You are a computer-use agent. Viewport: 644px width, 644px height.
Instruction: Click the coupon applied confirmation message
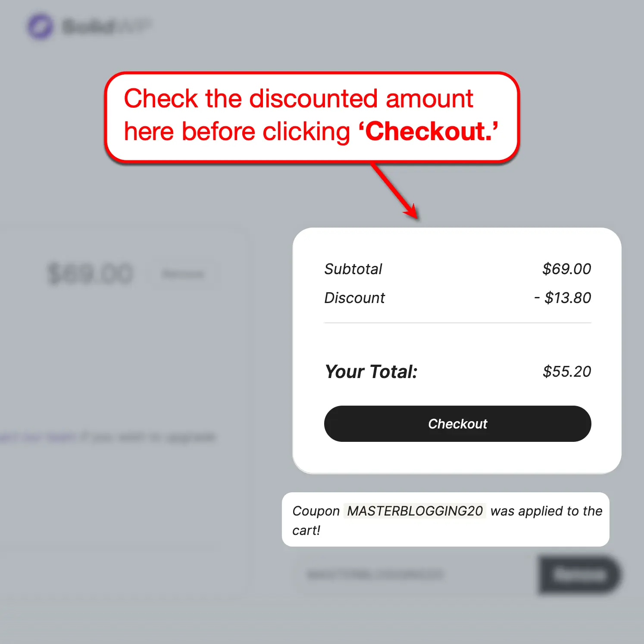coord(446,520)
